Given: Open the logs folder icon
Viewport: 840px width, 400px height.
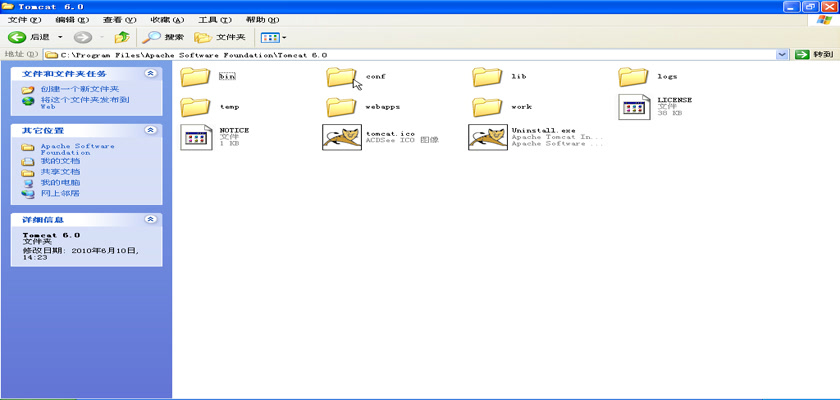Looking at the screenshot, I should 633,77.
